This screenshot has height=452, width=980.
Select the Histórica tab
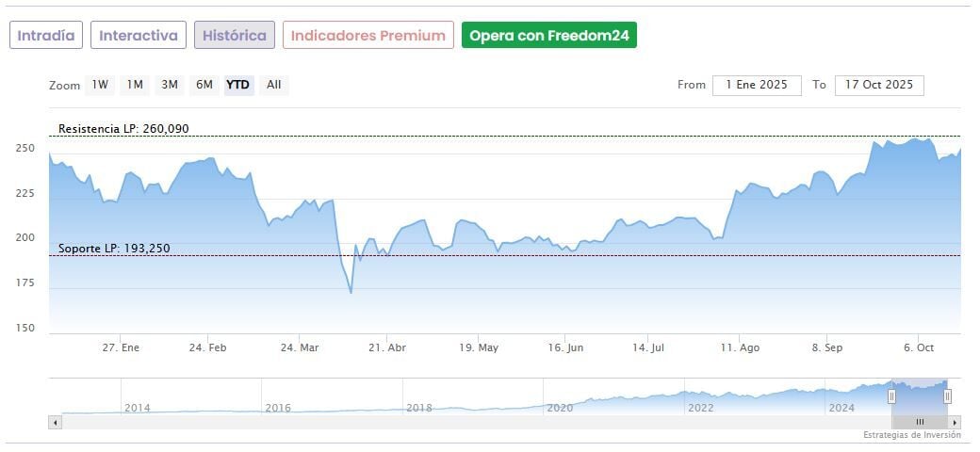[235, 36]
